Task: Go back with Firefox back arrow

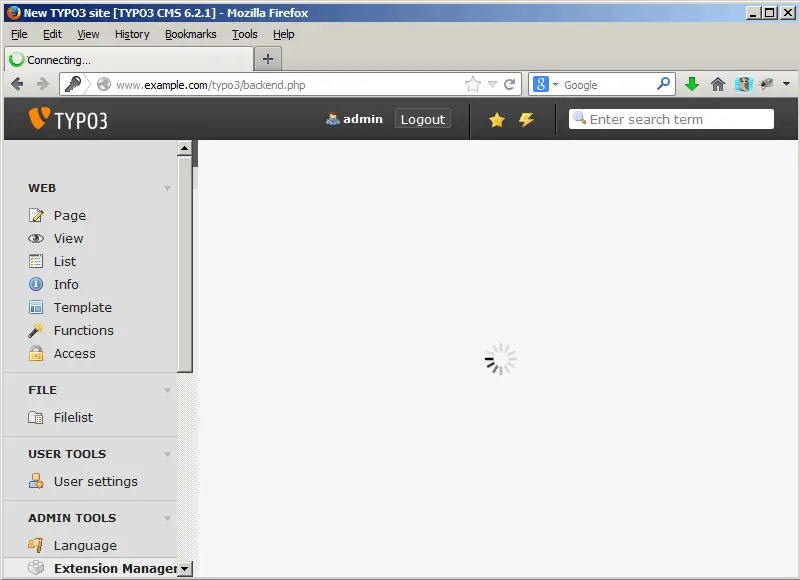Action: click(x=17, y=84)
